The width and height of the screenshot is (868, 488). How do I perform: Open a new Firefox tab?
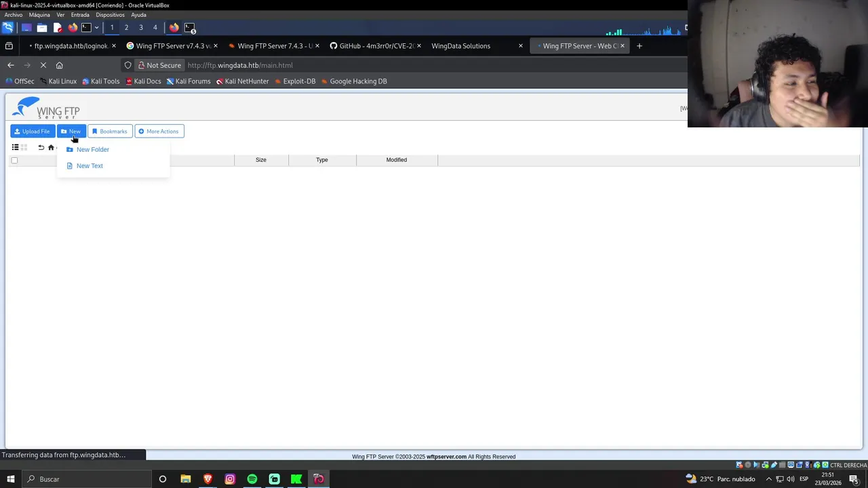tap(639, 46)
